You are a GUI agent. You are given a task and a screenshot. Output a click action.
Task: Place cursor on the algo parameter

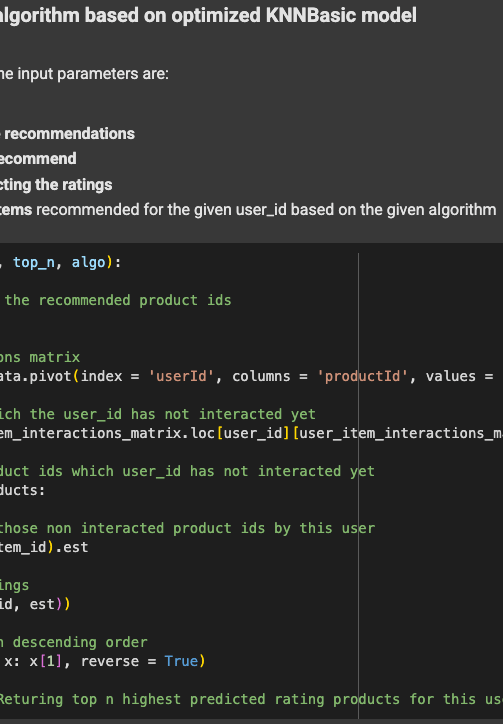[89, 263]
